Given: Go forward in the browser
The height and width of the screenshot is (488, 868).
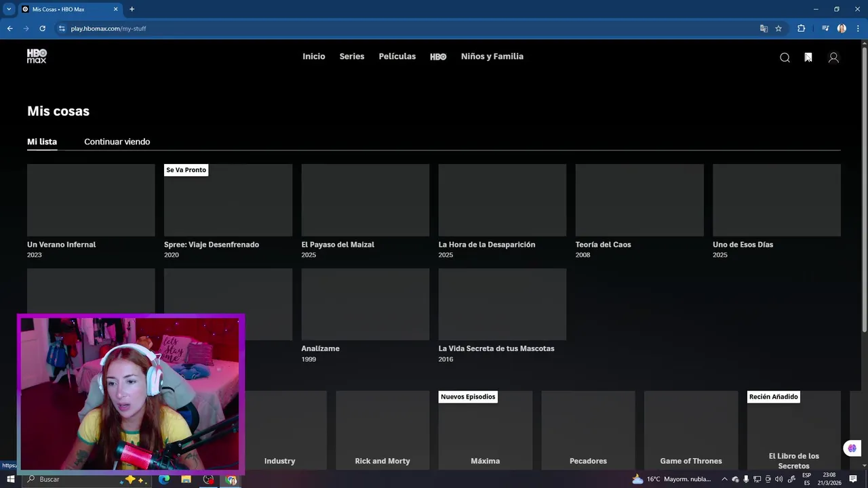Looking at the screenshot, I should [26, 28].
